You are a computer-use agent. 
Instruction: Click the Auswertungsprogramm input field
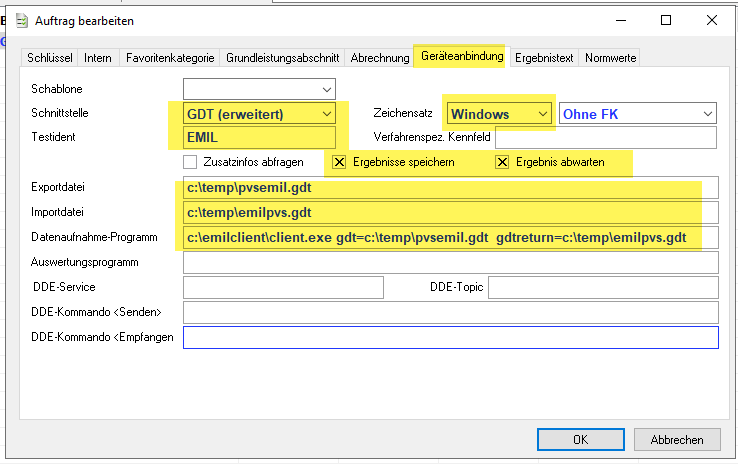450,263
